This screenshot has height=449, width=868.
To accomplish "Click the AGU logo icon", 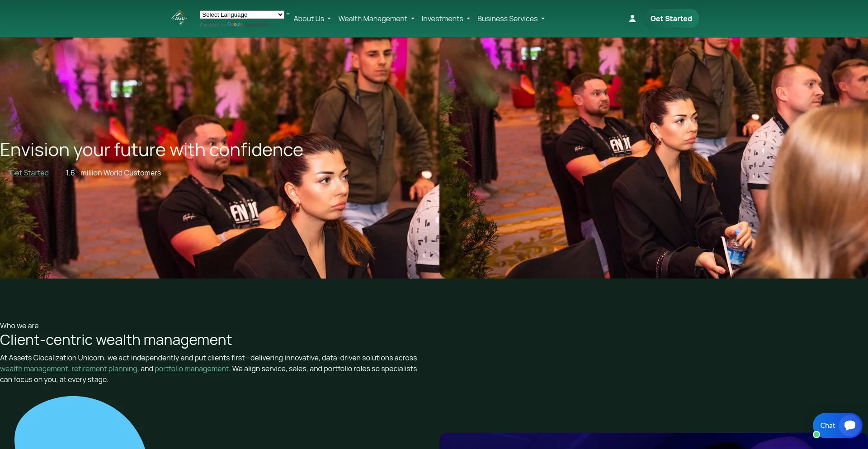I will tap(179, 18).
